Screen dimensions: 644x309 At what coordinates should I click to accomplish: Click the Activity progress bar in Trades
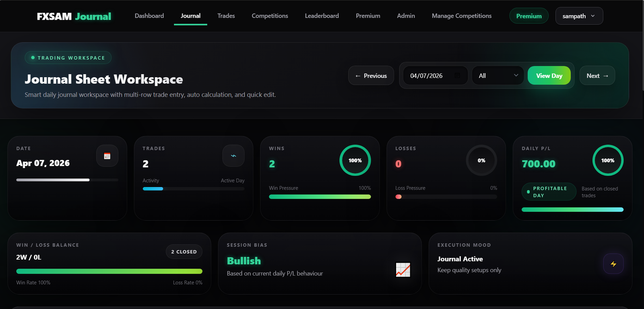tap(194, 189)
